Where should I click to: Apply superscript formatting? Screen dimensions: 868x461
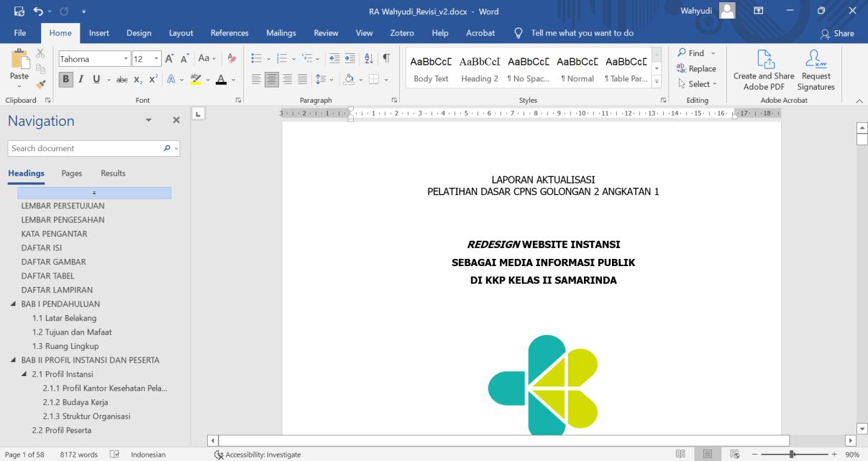click(x=153, y=80)
